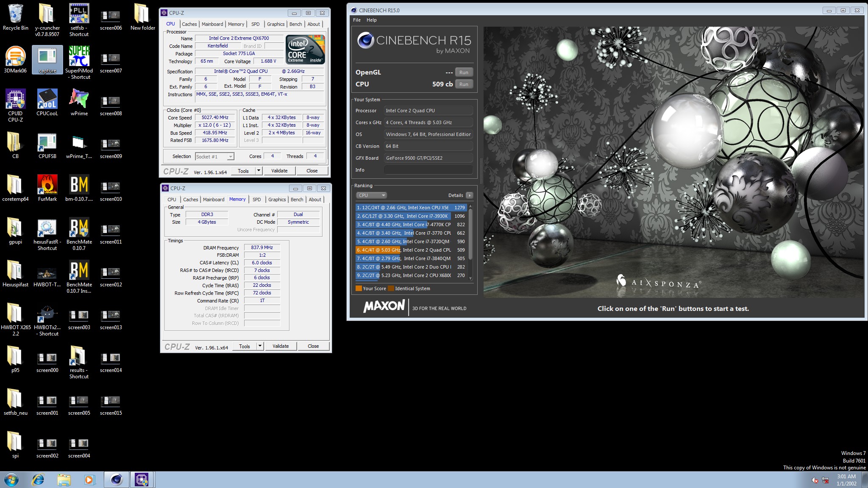Viewport: 868px width, 488px height.
Task: Switch to the CPU-Z taskbar button
Action: click(x=142, y=480)
